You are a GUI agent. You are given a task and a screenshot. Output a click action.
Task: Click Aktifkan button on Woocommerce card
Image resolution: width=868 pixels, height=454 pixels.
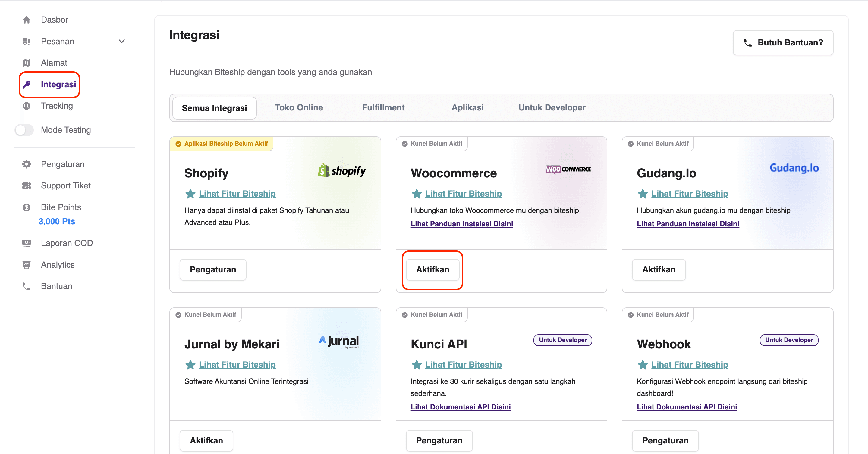click(432, 269)
